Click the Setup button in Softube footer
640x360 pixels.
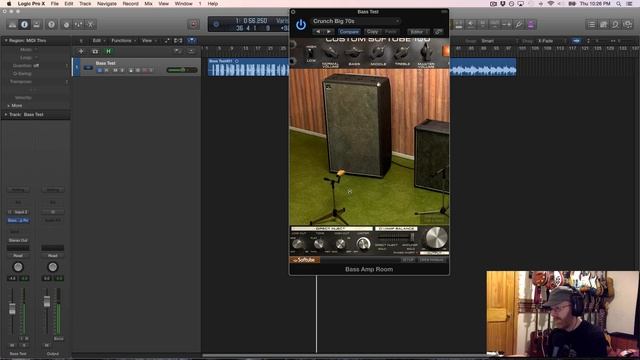(407, 260)
